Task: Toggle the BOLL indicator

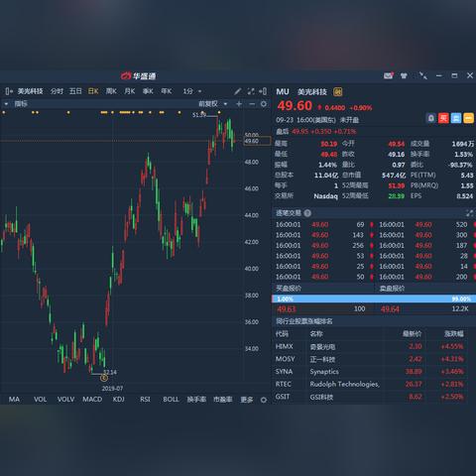Action: [x=171, y=400]
